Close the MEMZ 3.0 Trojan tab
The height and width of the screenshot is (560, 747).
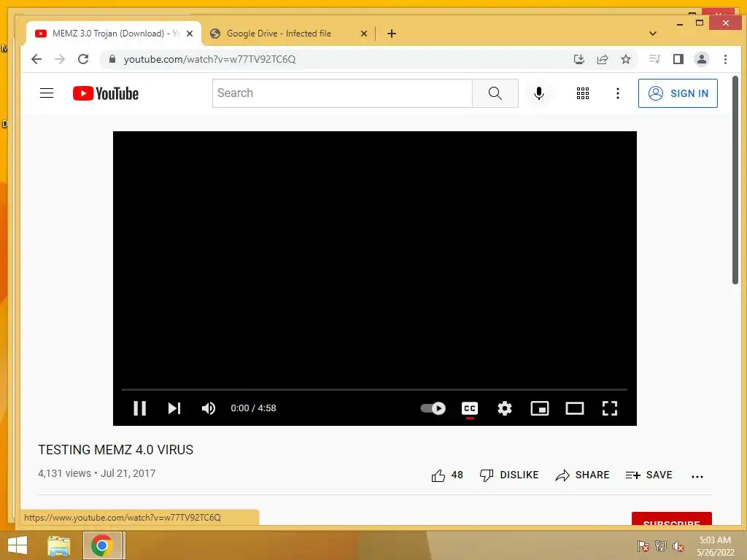[x=190, y=34]
